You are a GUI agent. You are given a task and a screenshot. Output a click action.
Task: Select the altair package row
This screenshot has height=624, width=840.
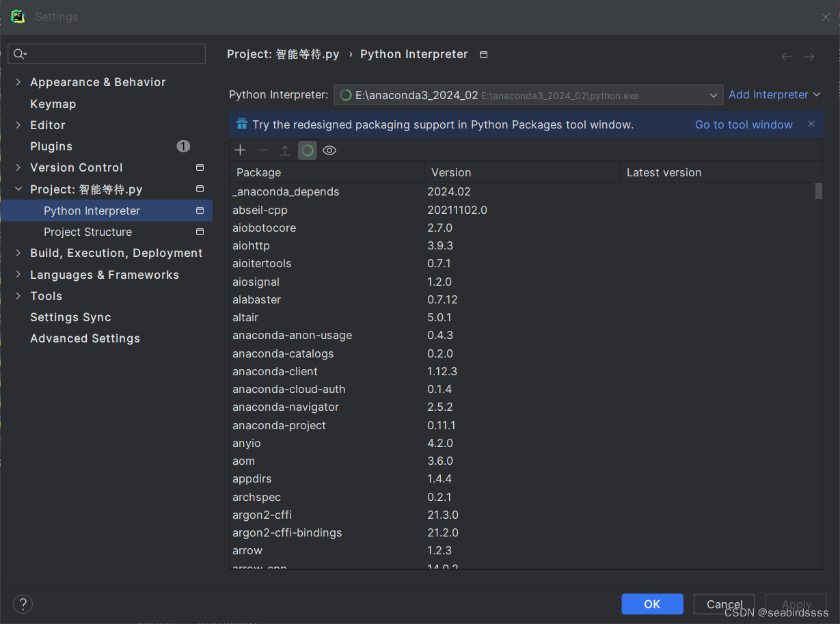pyautogui.click(x=522, y=317)
